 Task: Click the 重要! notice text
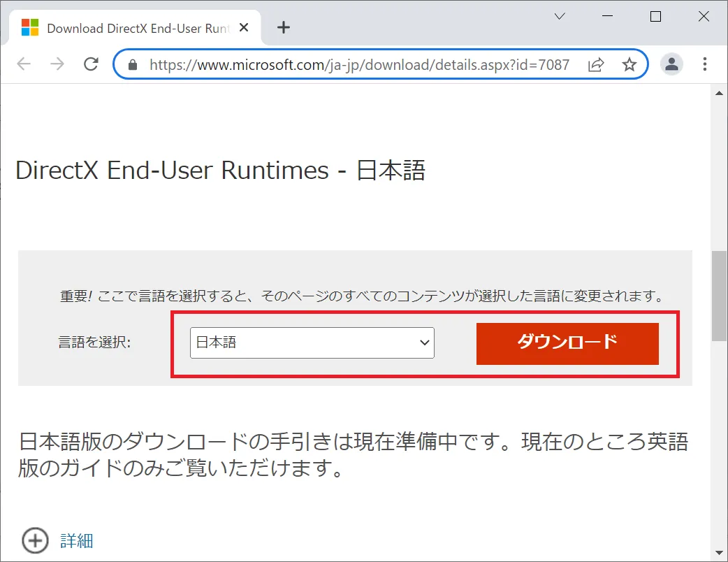[362, 296]
